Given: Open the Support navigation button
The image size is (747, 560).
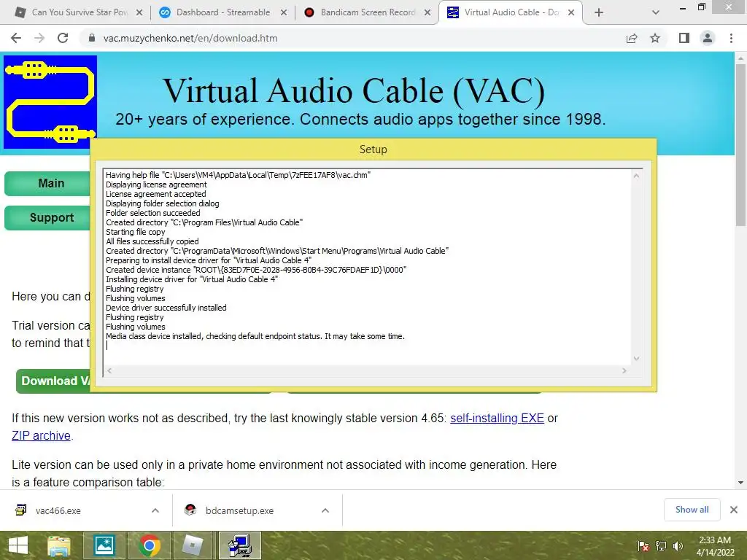Looking at the screenshot, I should pyautogui.click(x=47, y=217).
